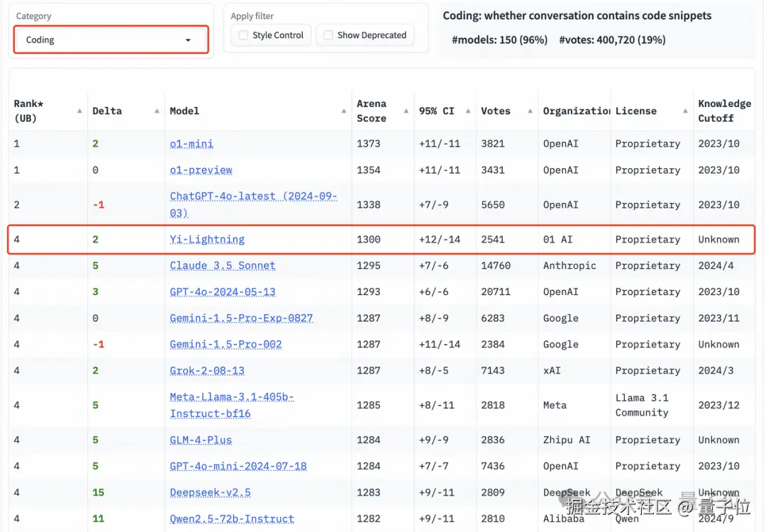Open the GPT-4o-mini-2024-07-18 link
The image size is (766, 532).
tap(238, 467)
